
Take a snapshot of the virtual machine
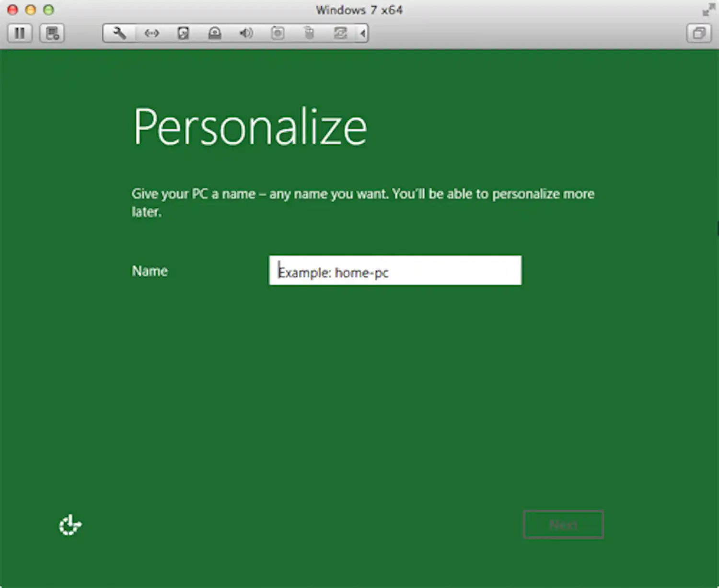tap(52, 33)
